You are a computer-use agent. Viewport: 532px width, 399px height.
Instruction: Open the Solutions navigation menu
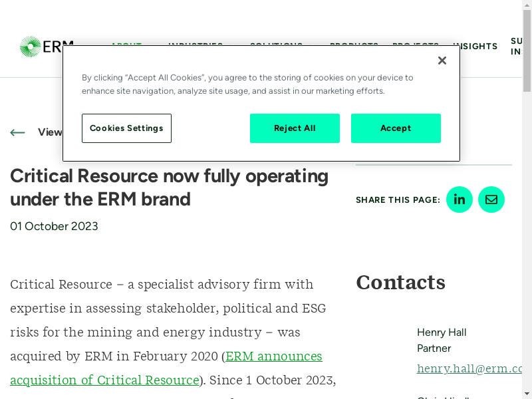[x=276, y=45]
